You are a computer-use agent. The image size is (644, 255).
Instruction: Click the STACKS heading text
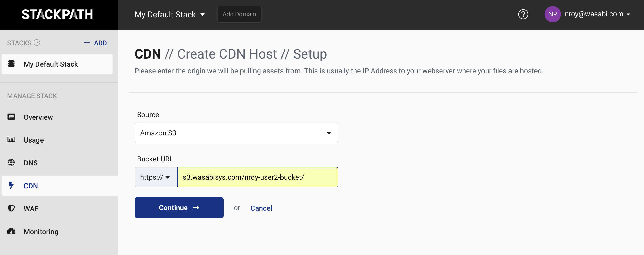point(19,43)
